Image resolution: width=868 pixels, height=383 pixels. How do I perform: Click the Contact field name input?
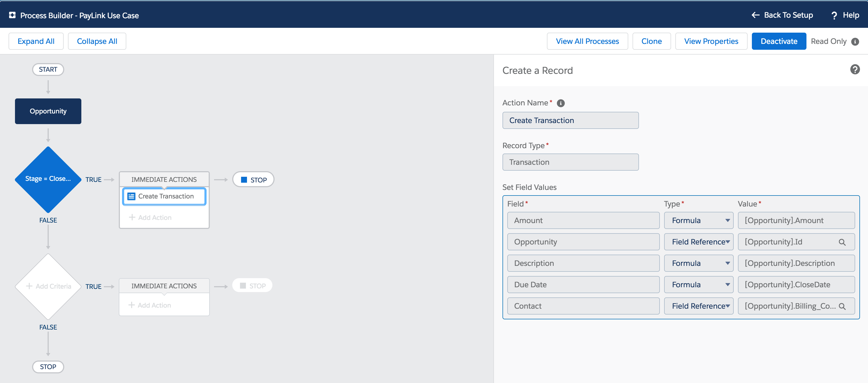[x=583, y=306]
